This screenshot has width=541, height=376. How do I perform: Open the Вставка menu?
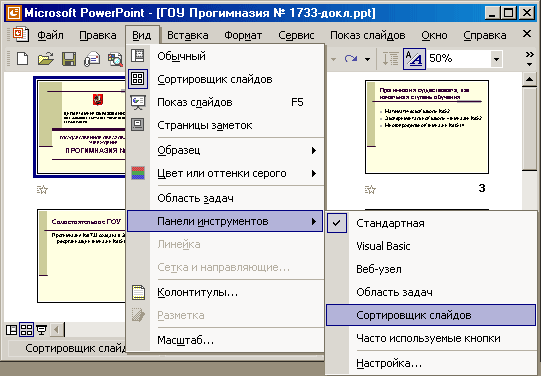[x=188, y=35]
